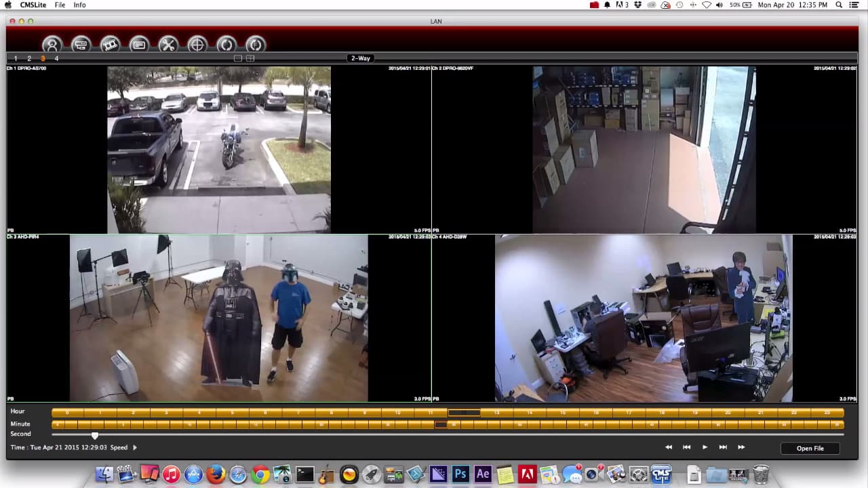Click the next frame playback button
The width and height of the screenshot is (868, 488).
tap(723, 447)
